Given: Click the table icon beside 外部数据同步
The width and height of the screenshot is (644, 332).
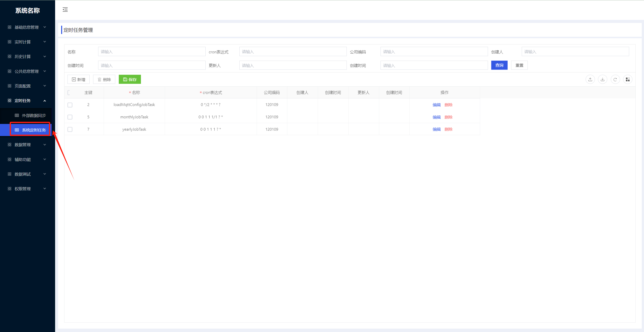Looking at the screenshot, I should [x=17, y=115].
